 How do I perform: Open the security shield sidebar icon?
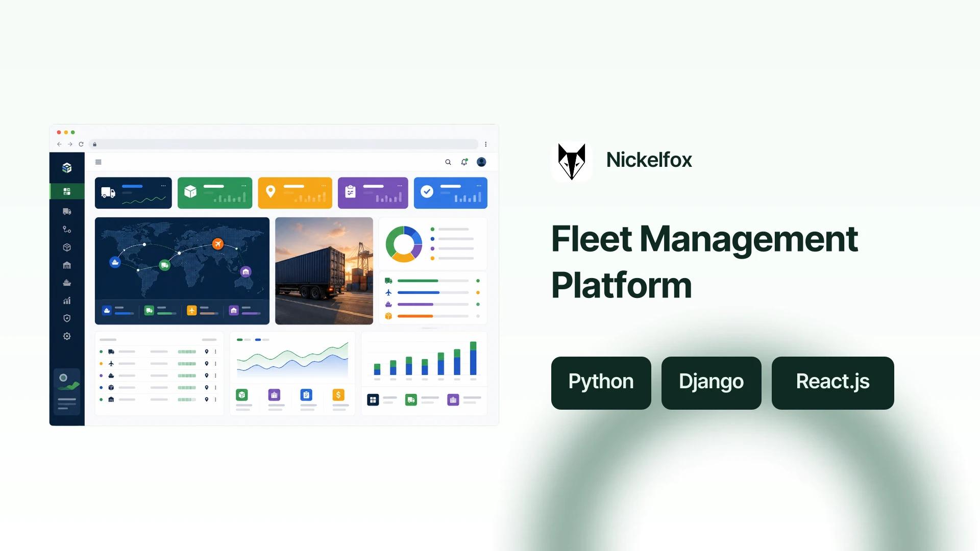(67, 318)
